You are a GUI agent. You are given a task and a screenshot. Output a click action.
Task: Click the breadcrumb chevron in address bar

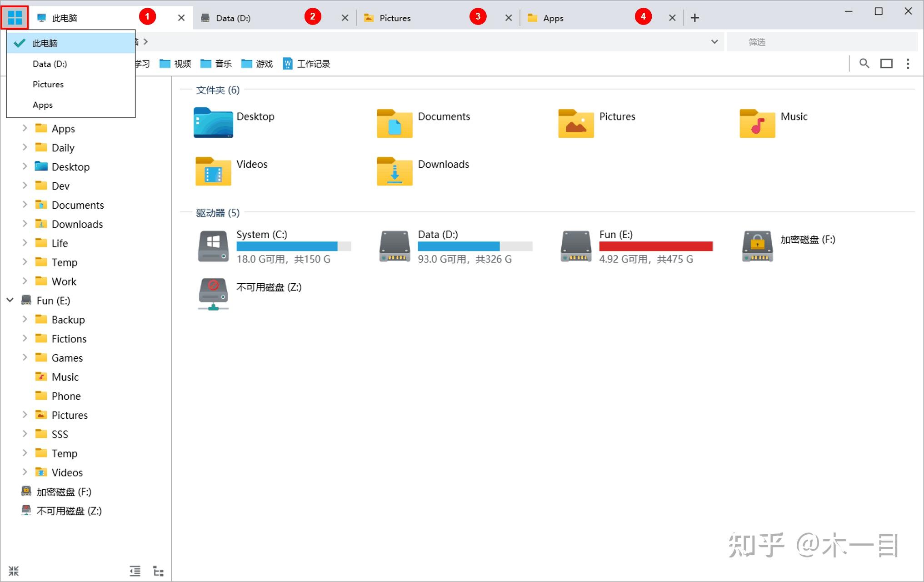[145, 42]
